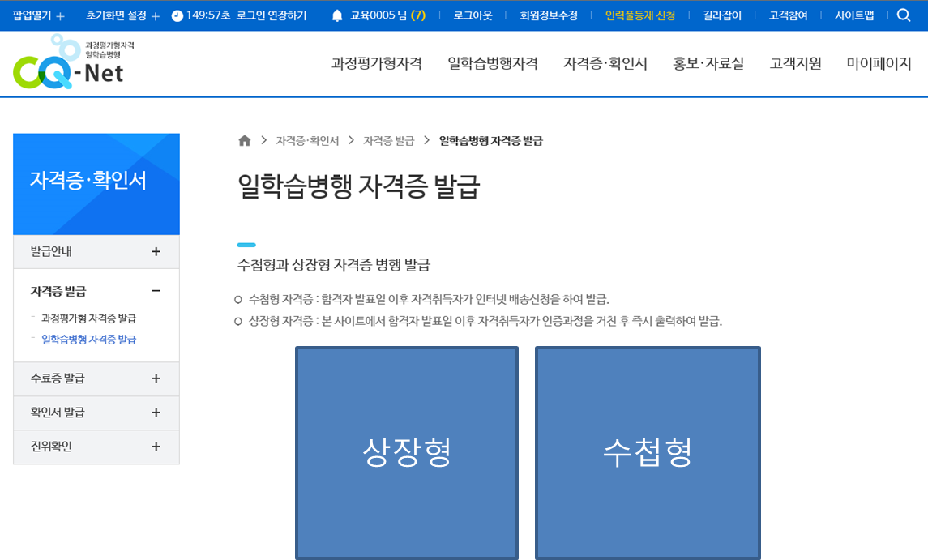Open 회원정보수정 in top bar

click(x=549, y=15)
